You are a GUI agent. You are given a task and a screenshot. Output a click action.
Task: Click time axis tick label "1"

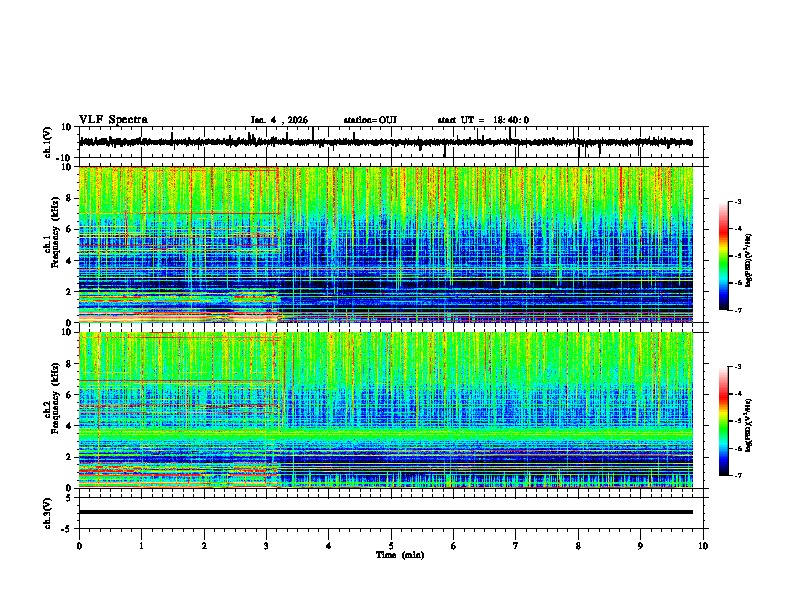click(141, 545)
